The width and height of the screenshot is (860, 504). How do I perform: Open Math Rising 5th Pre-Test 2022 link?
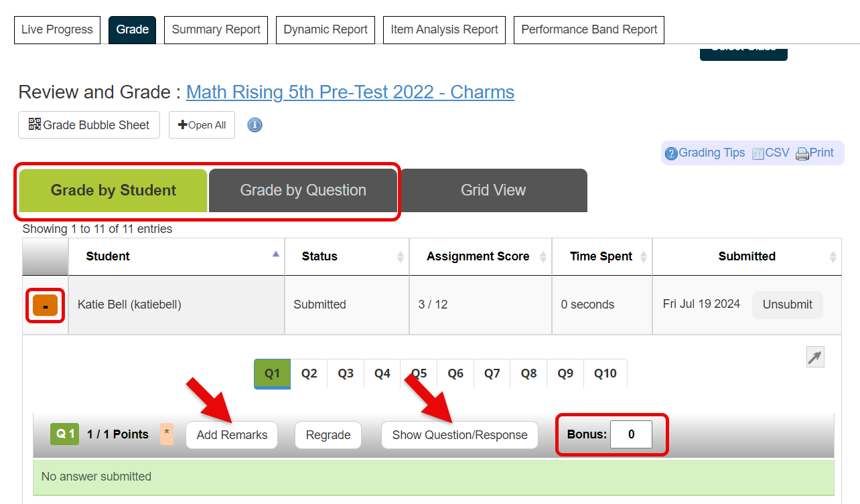pos(350,92)
